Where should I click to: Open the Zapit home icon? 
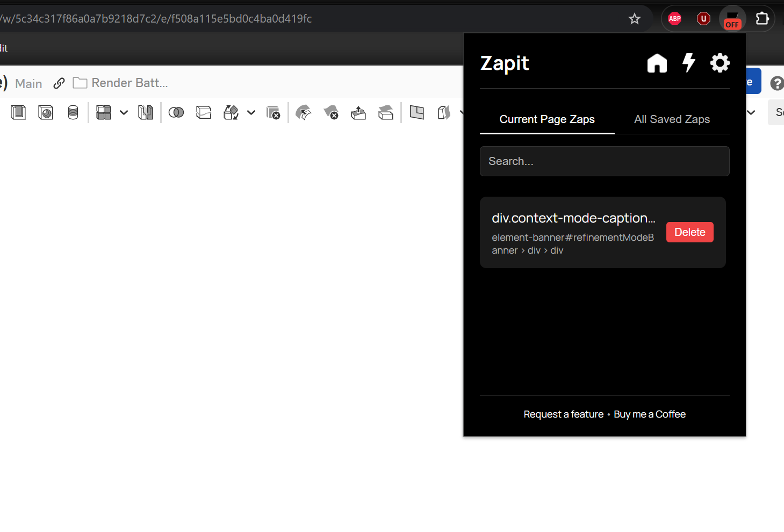[657, 63]
